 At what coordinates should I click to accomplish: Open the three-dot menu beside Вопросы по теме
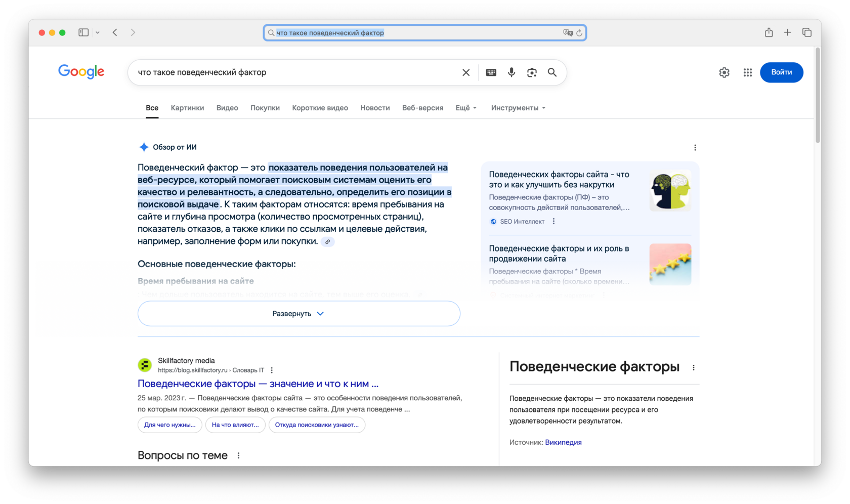point(239,455)
